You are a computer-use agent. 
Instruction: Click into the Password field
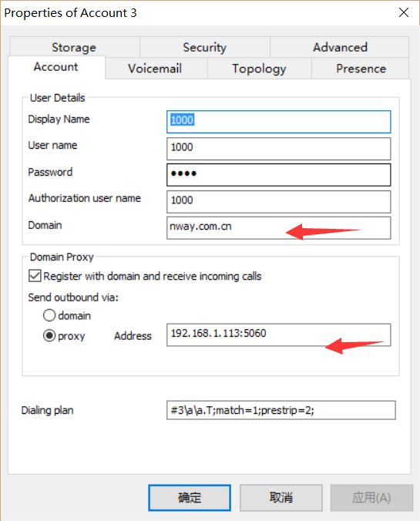point(278,175)
